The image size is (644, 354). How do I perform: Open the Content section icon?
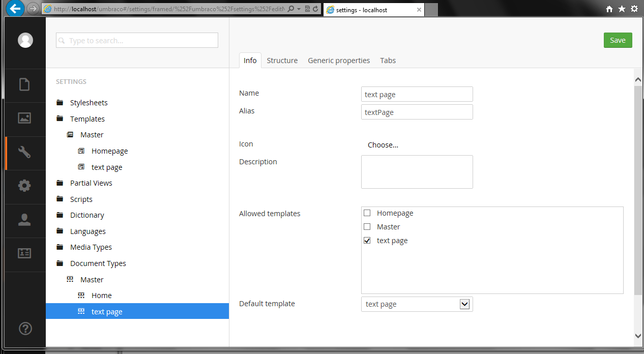[24, 84]
